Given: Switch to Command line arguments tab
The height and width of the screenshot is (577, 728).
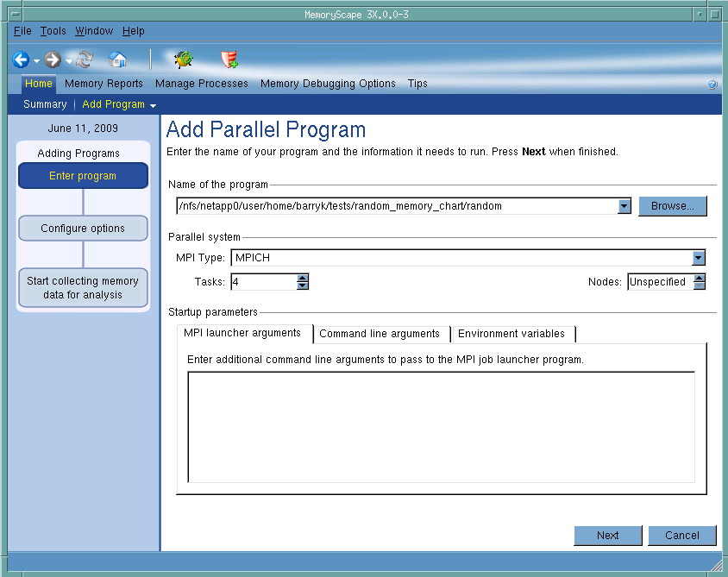Looking at the screenshot, I should (380, 334).
